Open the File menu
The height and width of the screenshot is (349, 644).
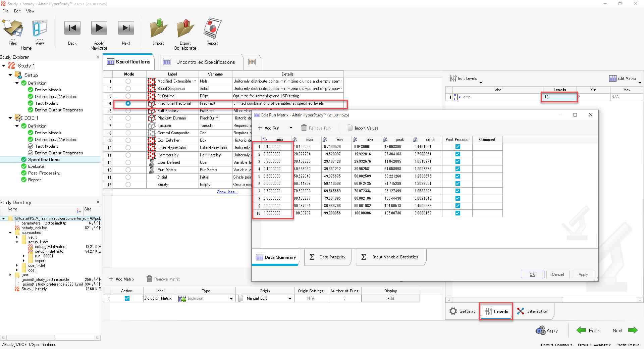5,11
